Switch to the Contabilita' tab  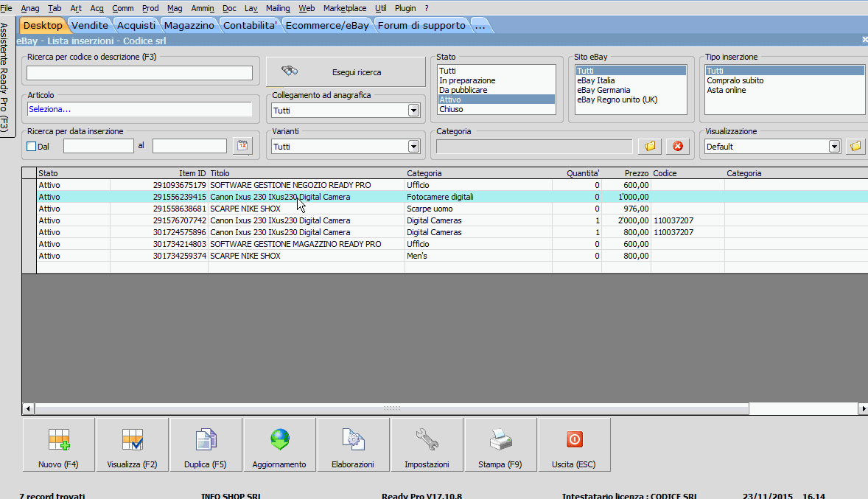pyautogui.click(x=250, y=26)
